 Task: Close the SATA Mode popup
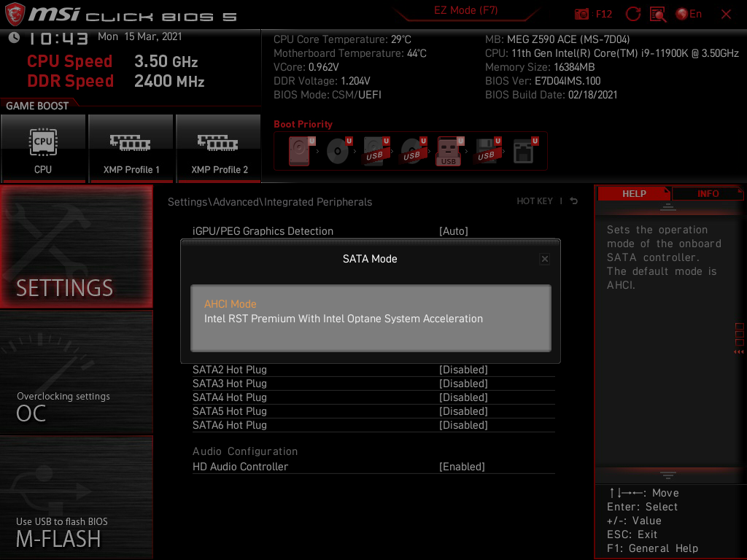point(544,259)
